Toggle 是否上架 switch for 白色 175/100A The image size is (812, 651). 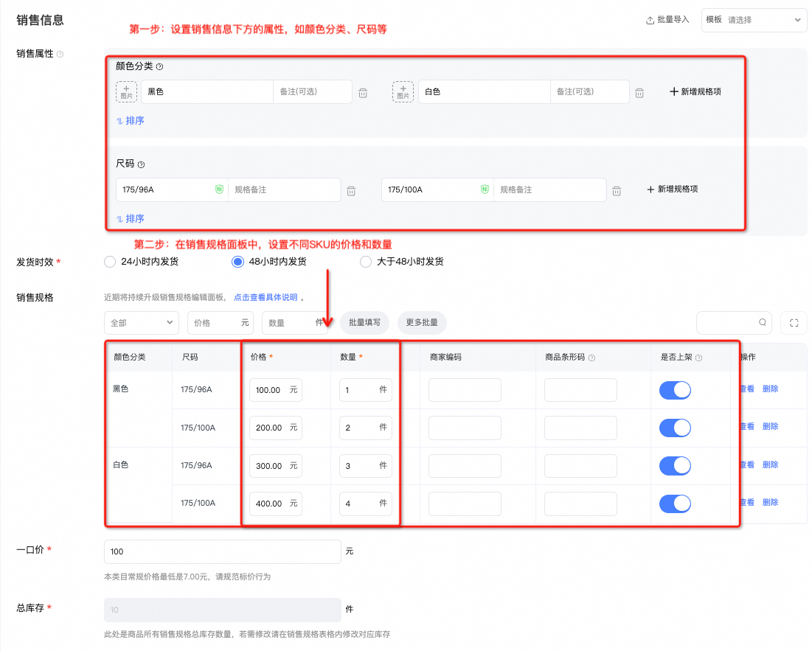675,504
